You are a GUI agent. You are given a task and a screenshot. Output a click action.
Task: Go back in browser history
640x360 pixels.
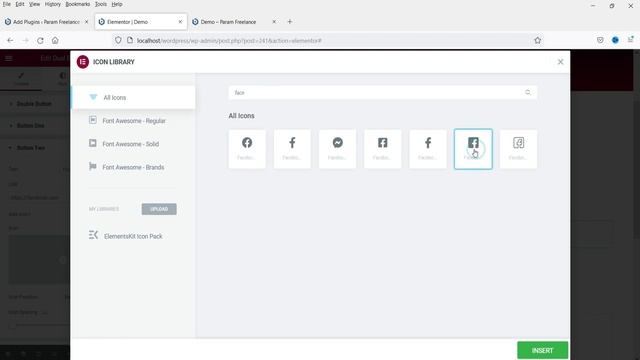(x=10, y=40)
